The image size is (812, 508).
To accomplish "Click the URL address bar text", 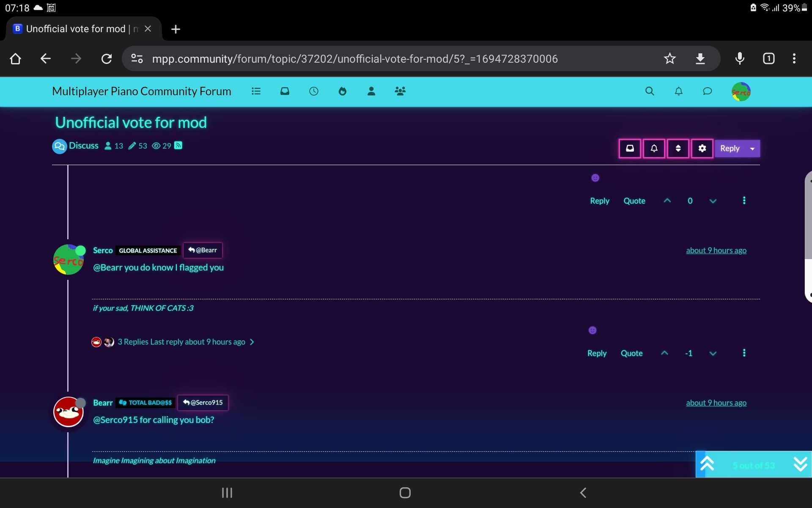I will tap(355, 58).
